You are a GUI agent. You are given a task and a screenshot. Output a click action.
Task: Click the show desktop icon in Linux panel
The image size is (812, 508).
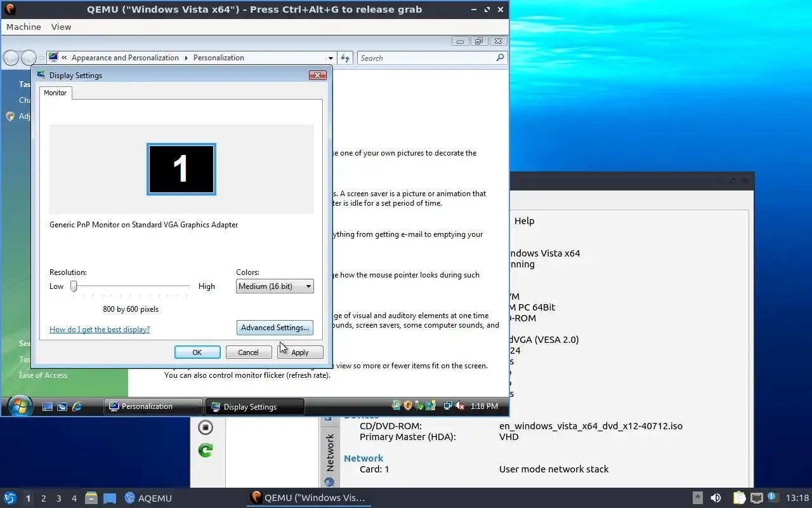click(110, 498)
